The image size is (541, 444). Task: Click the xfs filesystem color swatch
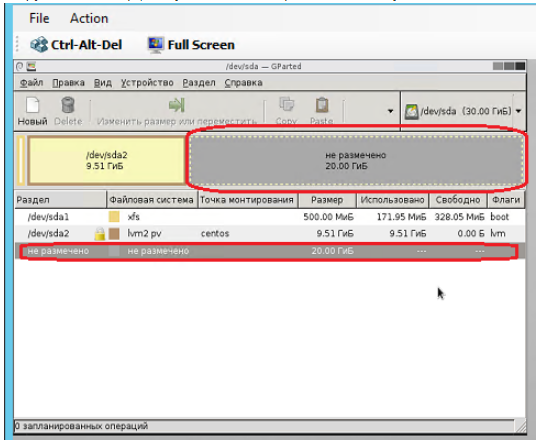[114, 217]
